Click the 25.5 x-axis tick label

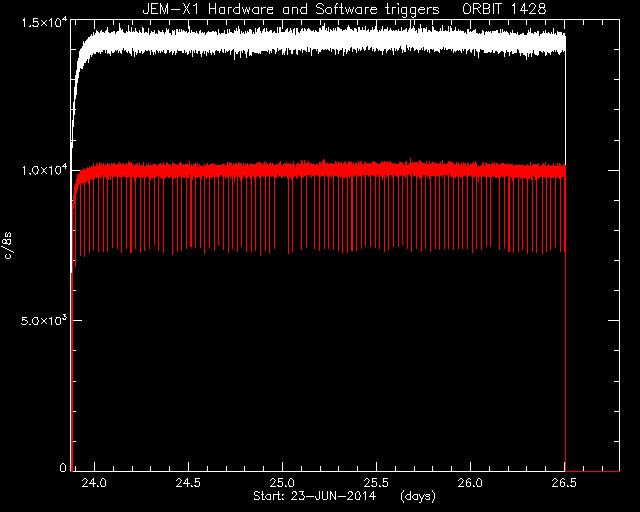[376, 483]
